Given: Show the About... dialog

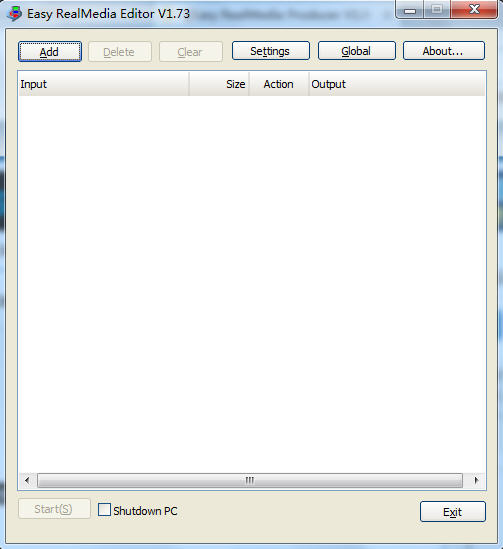Looking at the screenshot, I should pyautogui.click(x=443, y=51).
